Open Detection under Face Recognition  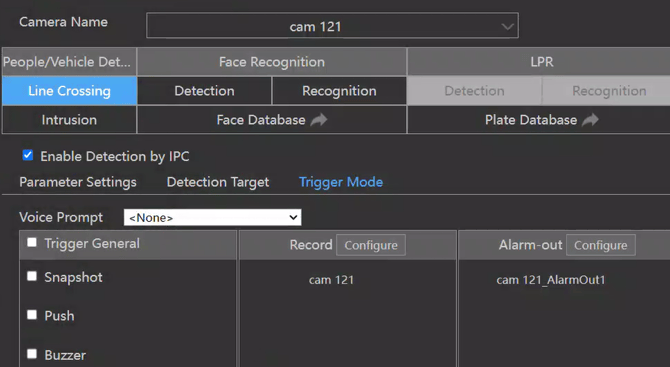pyautogui.click(x=204, y=91)
